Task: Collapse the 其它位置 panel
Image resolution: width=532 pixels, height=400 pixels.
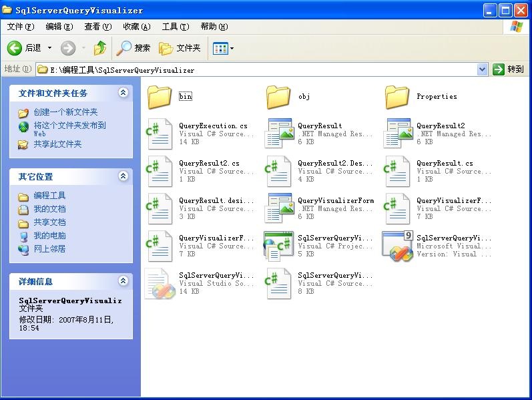Action: [x=123, y=176]
